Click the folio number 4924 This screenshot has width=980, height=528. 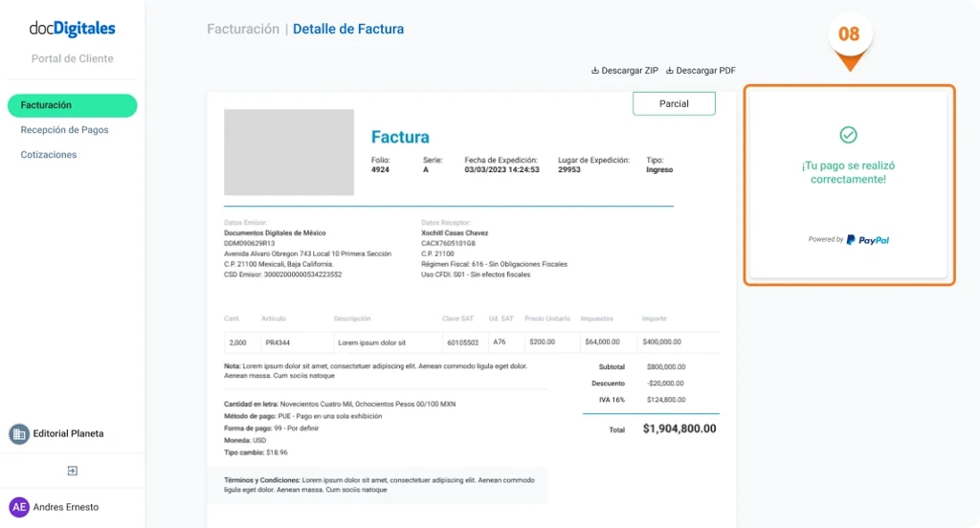pos(380,170)
